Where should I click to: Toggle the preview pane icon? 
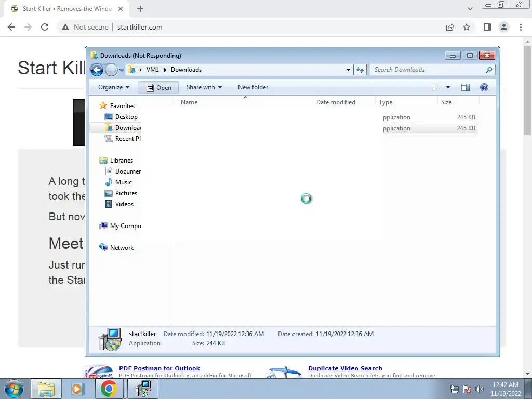tap(465, 87)
